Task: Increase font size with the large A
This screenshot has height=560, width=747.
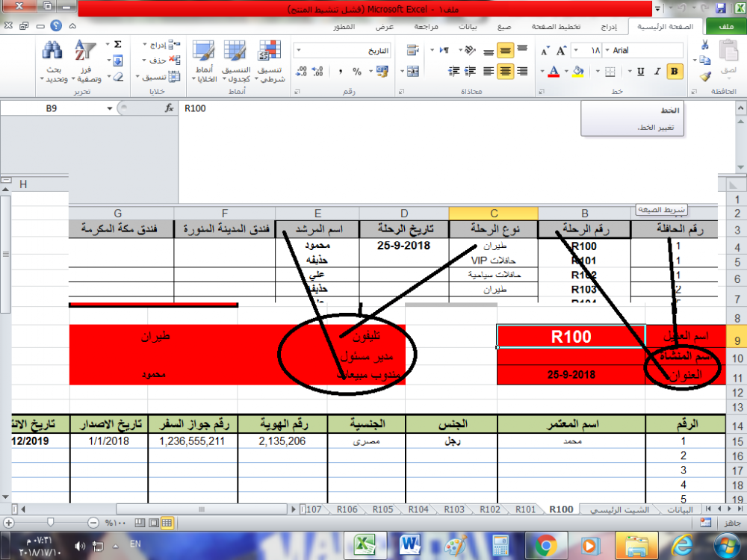Action: [x=562, y=51]
